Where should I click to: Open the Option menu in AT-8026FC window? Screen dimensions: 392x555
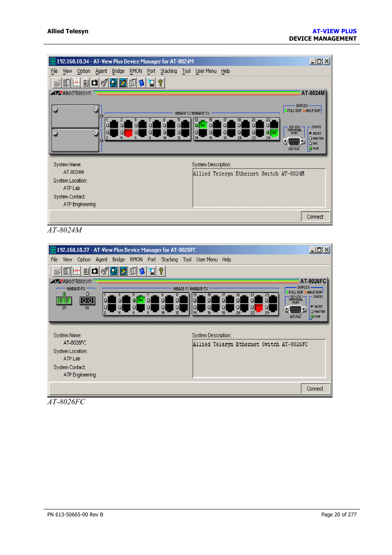tap(84, 260)
